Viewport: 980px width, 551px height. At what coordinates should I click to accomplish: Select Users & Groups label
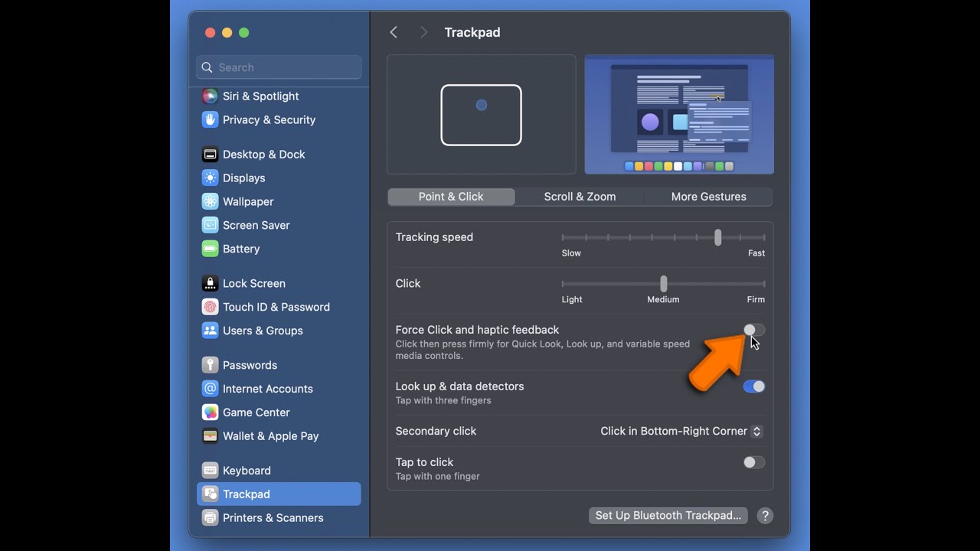pos(263,331)
